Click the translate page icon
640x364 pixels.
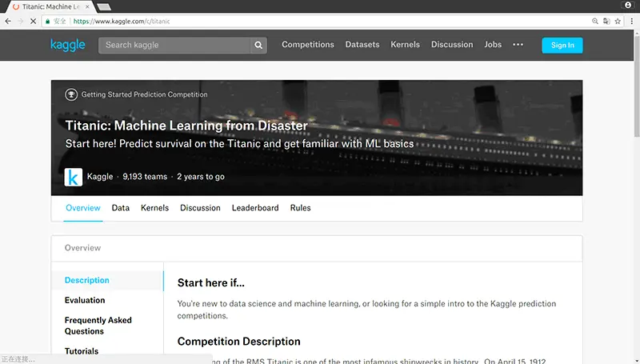(606, 22)
